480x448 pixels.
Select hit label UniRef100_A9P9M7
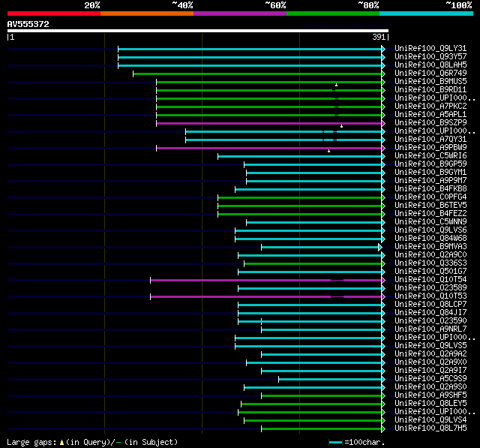coord(430,181)
